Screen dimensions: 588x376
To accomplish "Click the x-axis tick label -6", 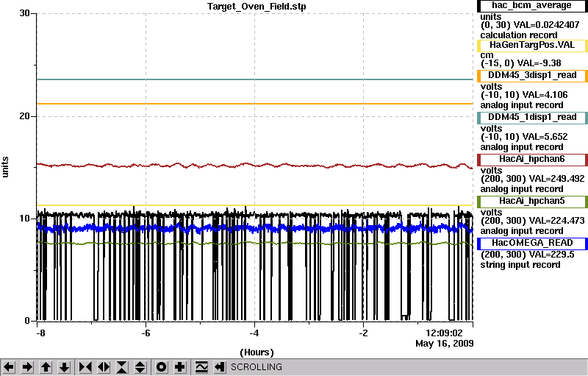I will coord(146,333).
